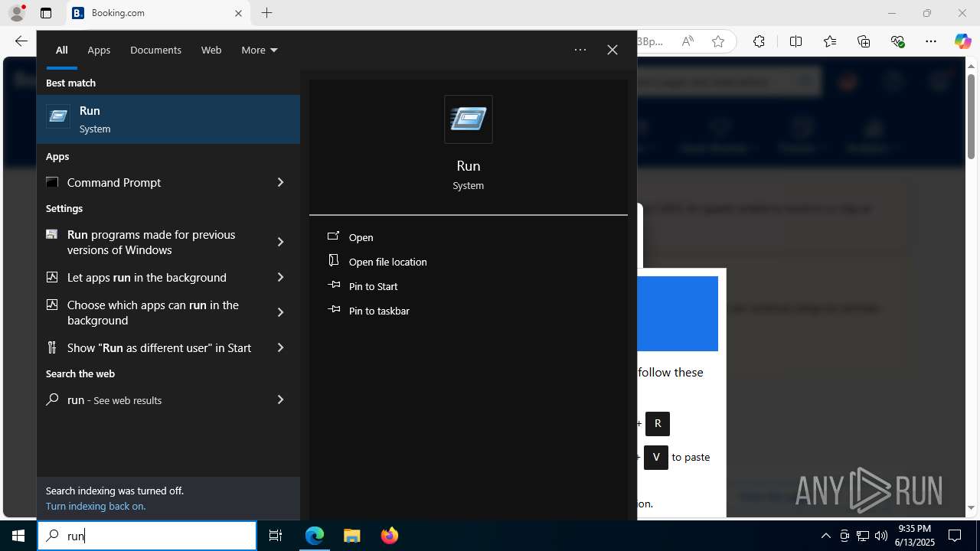Click Turn indexing back on link
The width and height of the screenshot is (980, 551).
[x=96, y=506]
